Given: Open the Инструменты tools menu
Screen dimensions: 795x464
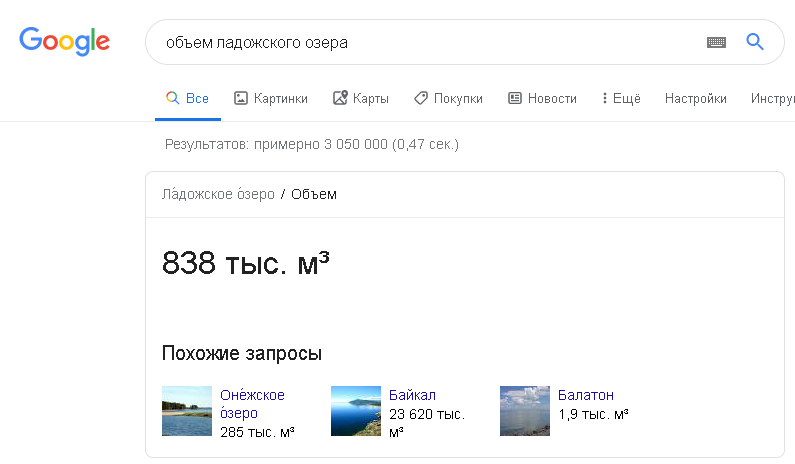Looking at the screenshot, I should coord(772,98).
